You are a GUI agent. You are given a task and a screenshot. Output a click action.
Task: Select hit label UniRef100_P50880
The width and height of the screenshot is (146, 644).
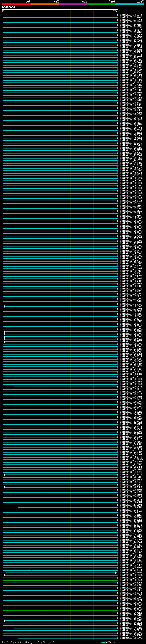131,374
